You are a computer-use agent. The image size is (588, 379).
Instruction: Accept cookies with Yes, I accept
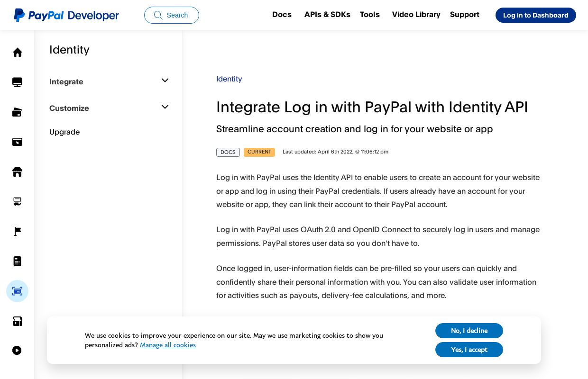coord(469,350)
